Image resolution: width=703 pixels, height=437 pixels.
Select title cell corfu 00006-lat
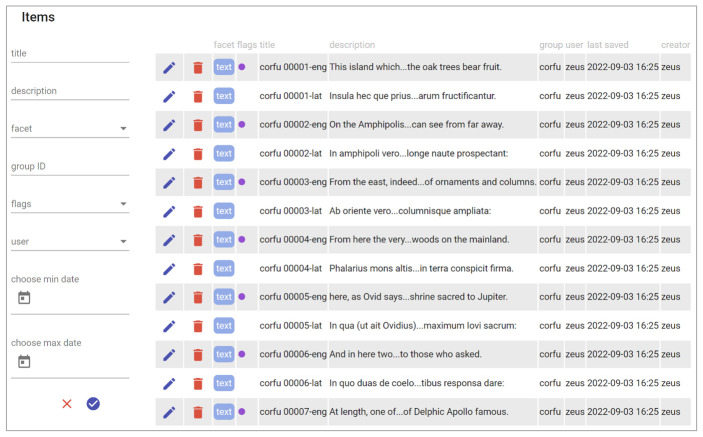pyautogui.click(x=291, y=383)
